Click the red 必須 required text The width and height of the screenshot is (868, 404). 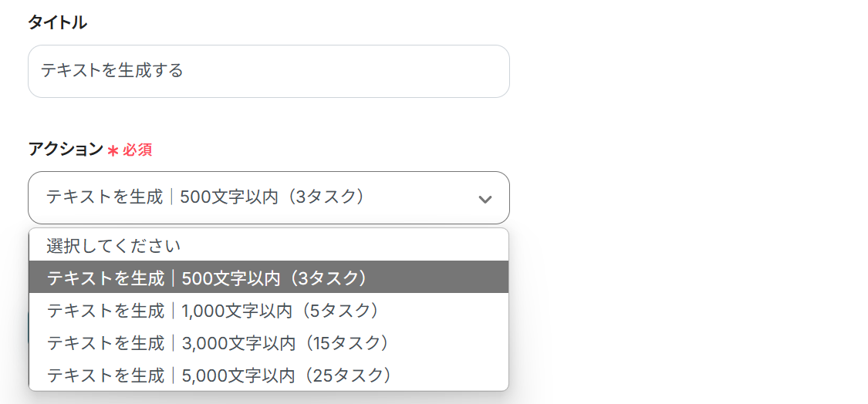[x=137, y=150]
